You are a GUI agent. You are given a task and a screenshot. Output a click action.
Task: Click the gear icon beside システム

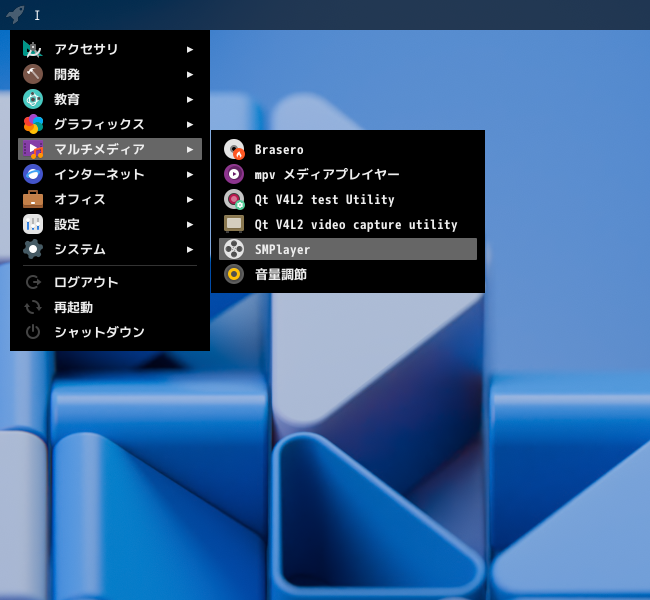33,249
